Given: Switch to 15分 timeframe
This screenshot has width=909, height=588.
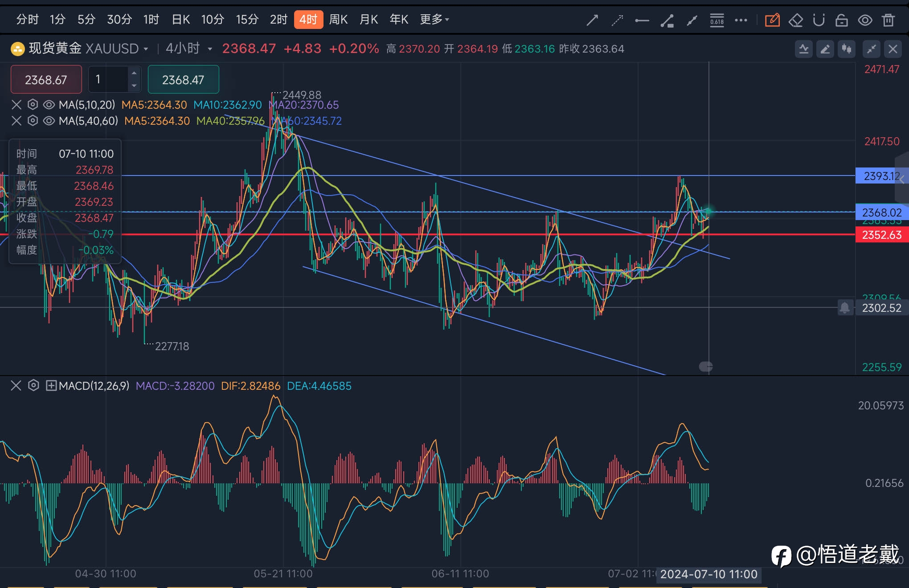Looking at the screenshot, I should coord(247,20).
